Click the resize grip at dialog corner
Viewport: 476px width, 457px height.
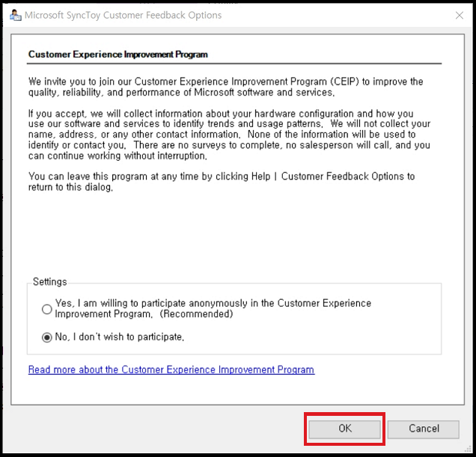(x=469, y=449)
